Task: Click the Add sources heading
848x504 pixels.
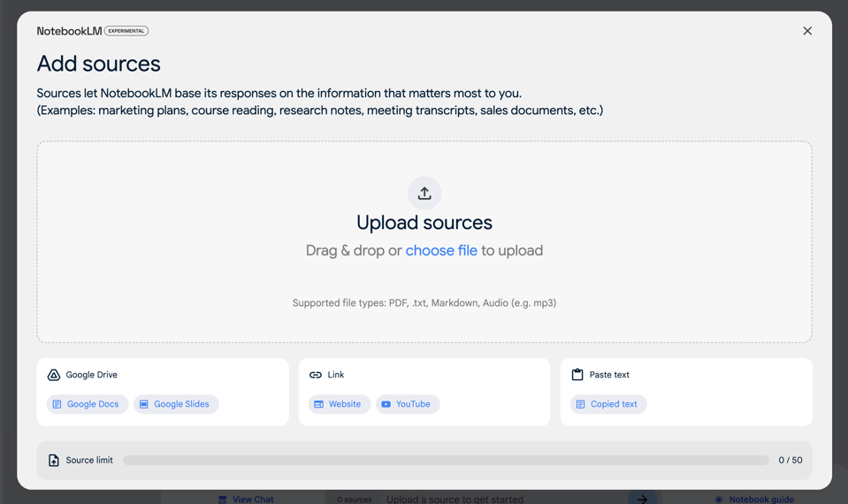Action: 98,64
